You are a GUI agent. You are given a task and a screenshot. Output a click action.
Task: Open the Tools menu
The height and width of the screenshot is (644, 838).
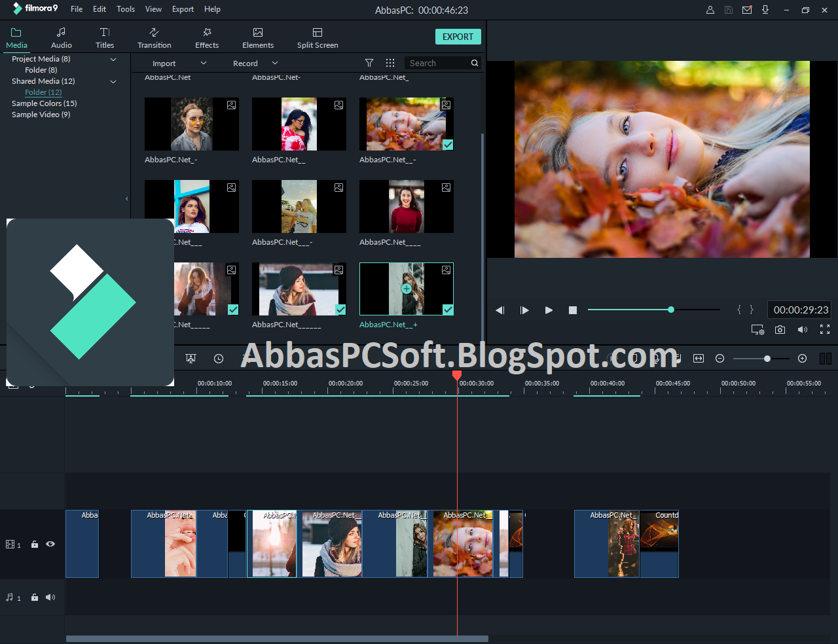click(x=125, y=9)
